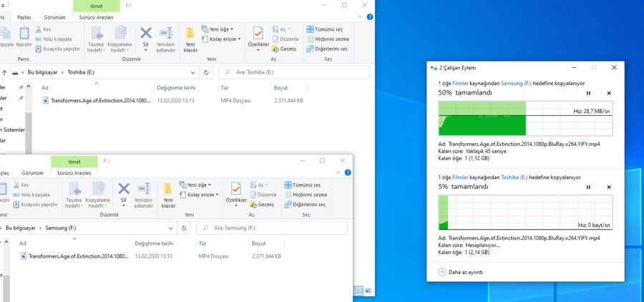Open Taşıma hedefi in E: window
The image size is (644, 302).
[x=96, y=39]
